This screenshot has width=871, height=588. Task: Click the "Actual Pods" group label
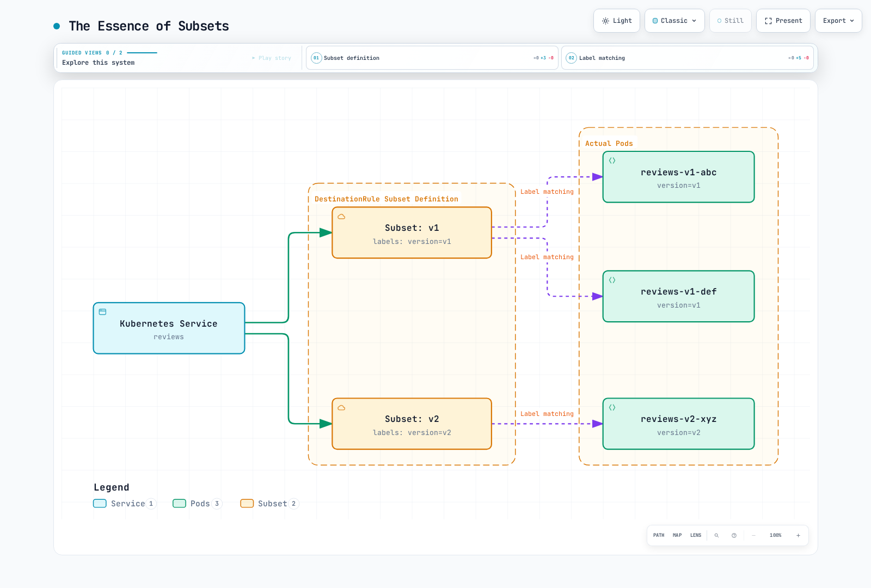pyautogui.click(x=609, y=144)
